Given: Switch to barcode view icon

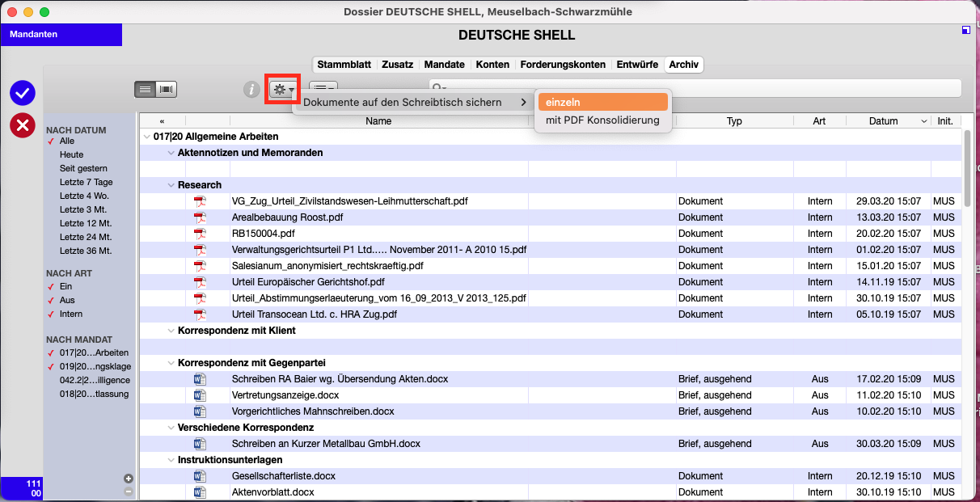Looking at the screenshot, I should point(166,89).
